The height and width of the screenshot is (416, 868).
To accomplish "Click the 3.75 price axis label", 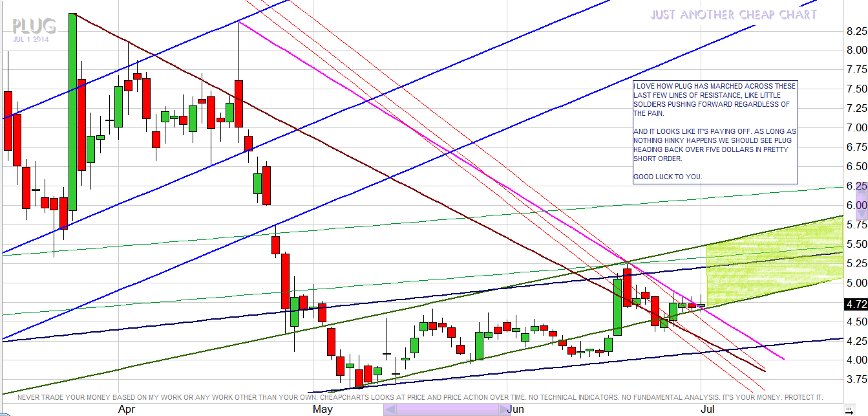I will [856, 379].
